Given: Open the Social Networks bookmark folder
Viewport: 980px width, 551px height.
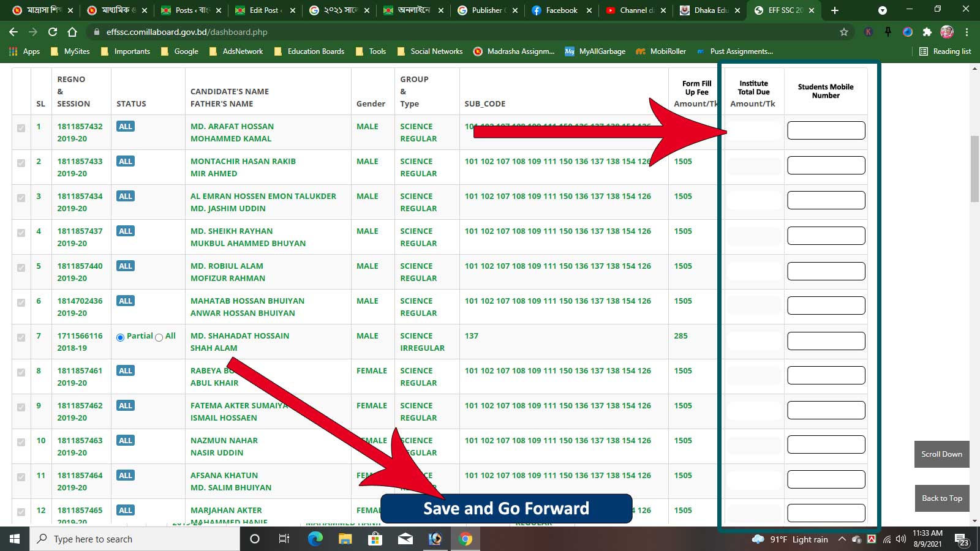Looking at the screenshot, I should pos(429,51).
